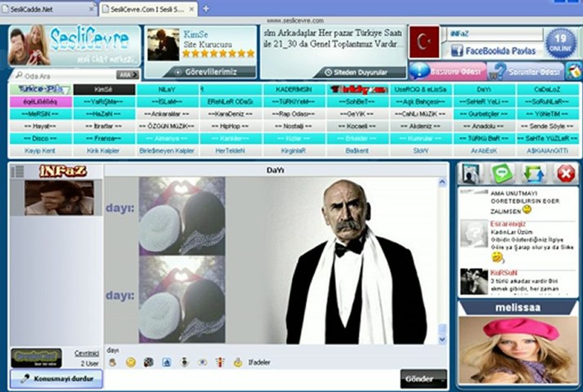Open the -- Nostalji -- room
Screen dimensions: 583x392
[x=294, y=126]
